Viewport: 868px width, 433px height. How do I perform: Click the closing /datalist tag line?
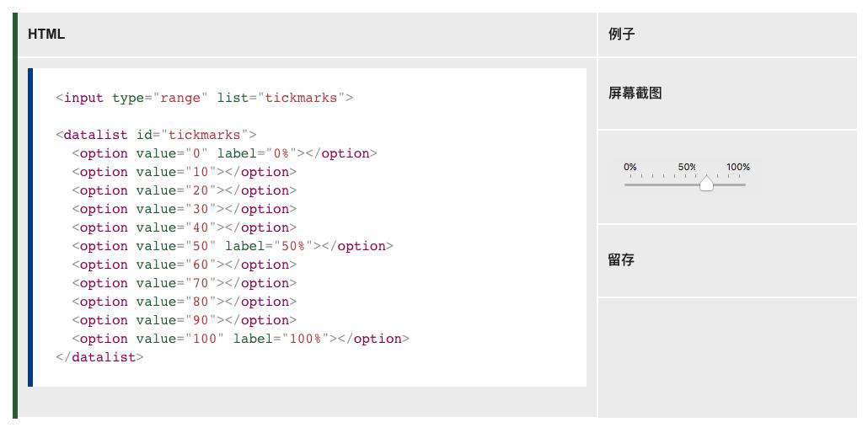coord(99,358)
